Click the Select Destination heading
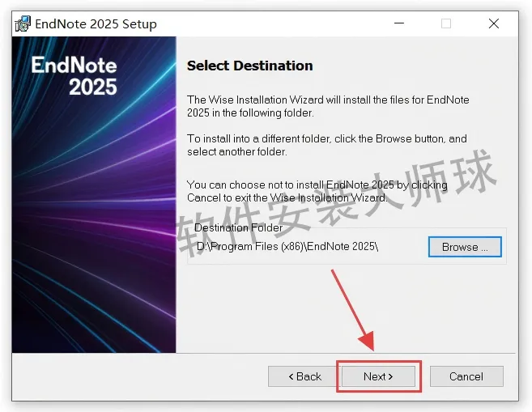The width and height of the screenshot is (532, 412). coord(249,66)
